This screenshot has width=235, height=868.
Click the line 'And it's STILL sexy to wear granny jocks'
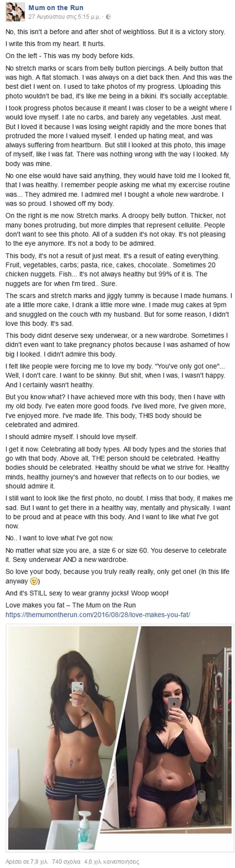[x=87, y=593]
